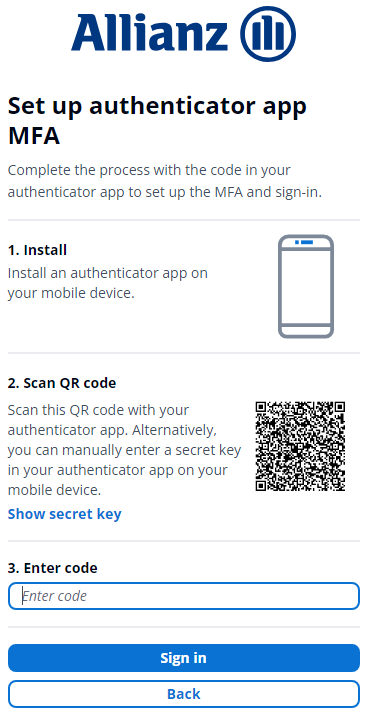Go back using the Back button
This screenshot has height=716, width=365.
click(184, 694)
